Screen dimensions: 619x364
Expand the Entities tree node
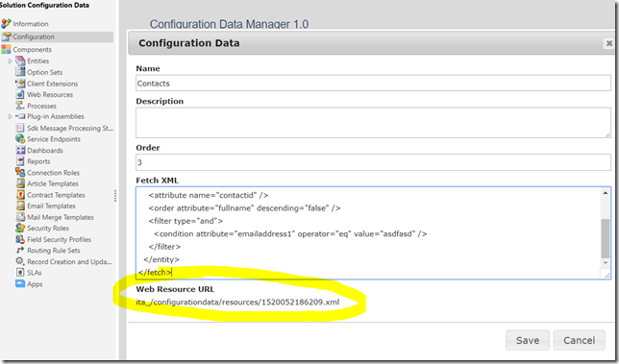click(x=10, y=61)
